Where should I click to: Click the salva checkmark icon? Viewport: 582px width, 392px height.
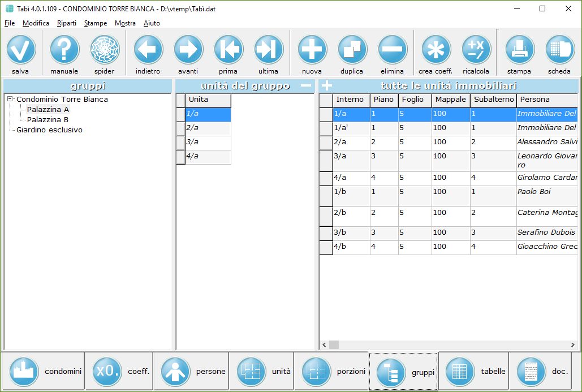[21, 50]
